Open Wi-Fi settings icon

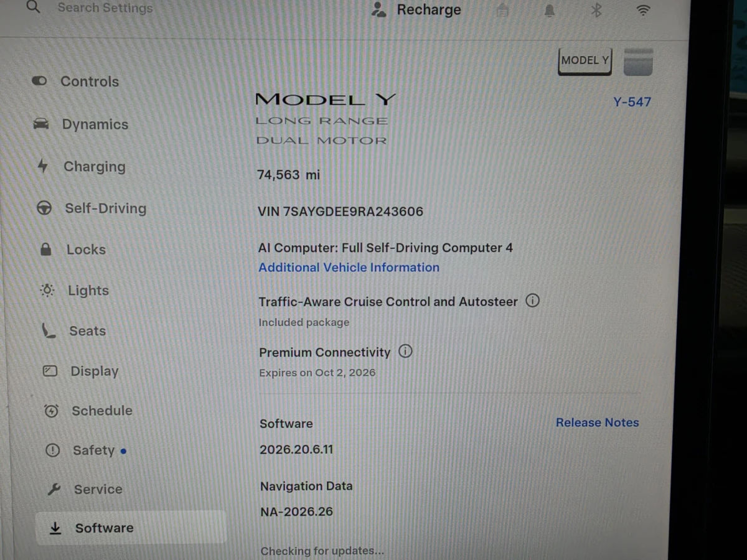point(643,10)
